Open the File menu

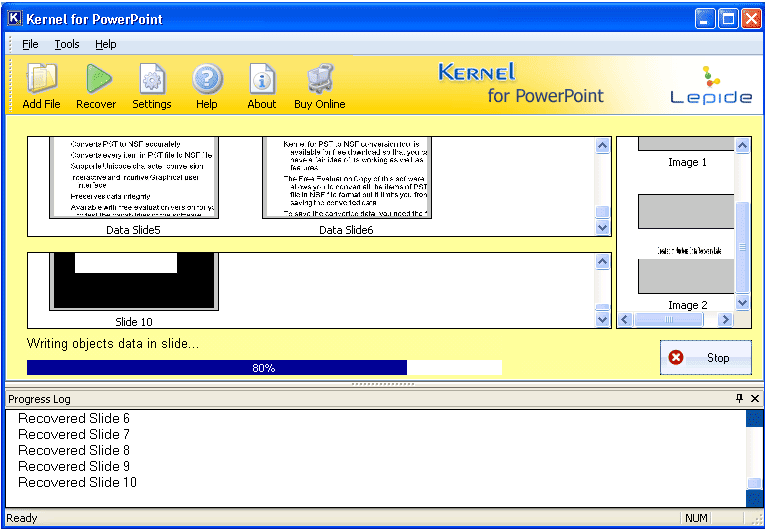pyautogui.click(x=30, y=44)
